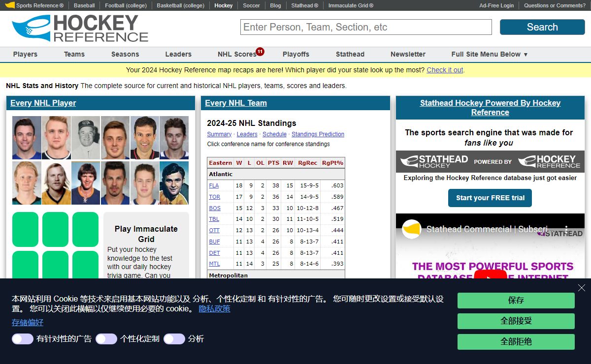591x364 pixels.
Task: Open the TBL team link
Action: [x=214, y=219]
